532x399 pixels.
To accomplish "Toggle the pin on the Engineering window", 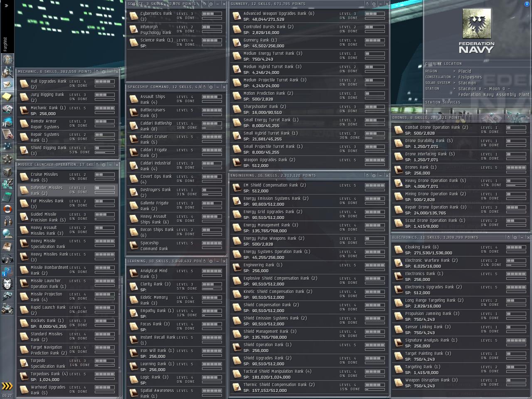I will pyautogui.click(x=367, y=175).
